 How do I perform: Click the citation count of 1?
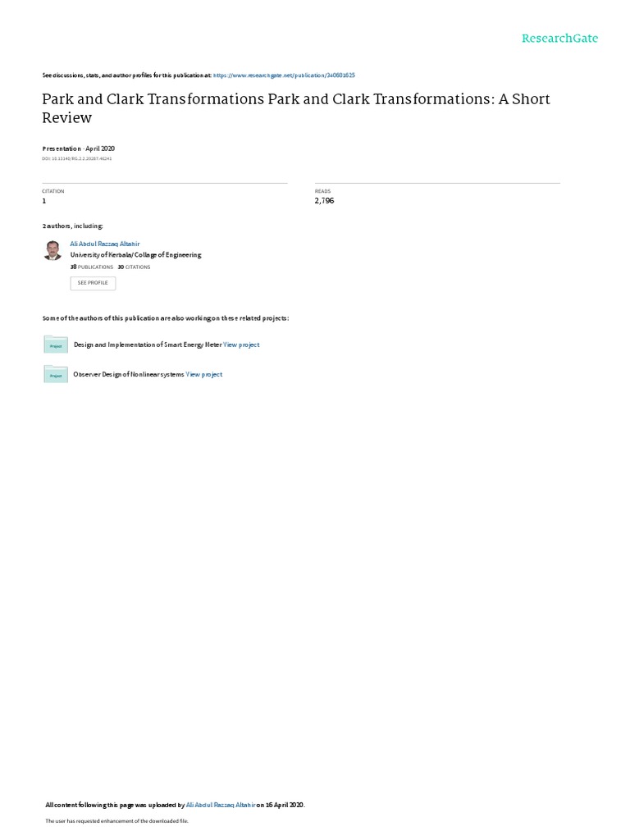tap(44, 201)
